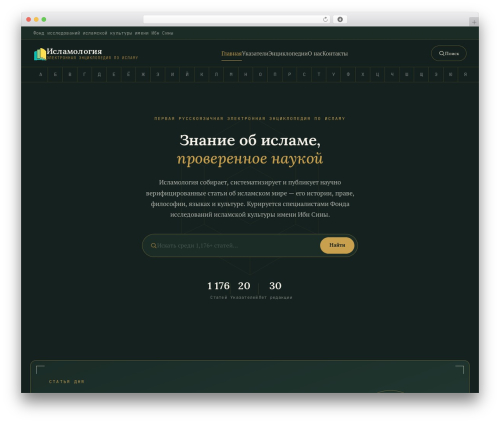Select letter О in the alphabet index
The width and height of the screenshot is (500, 423).
(x=260, y=74)
